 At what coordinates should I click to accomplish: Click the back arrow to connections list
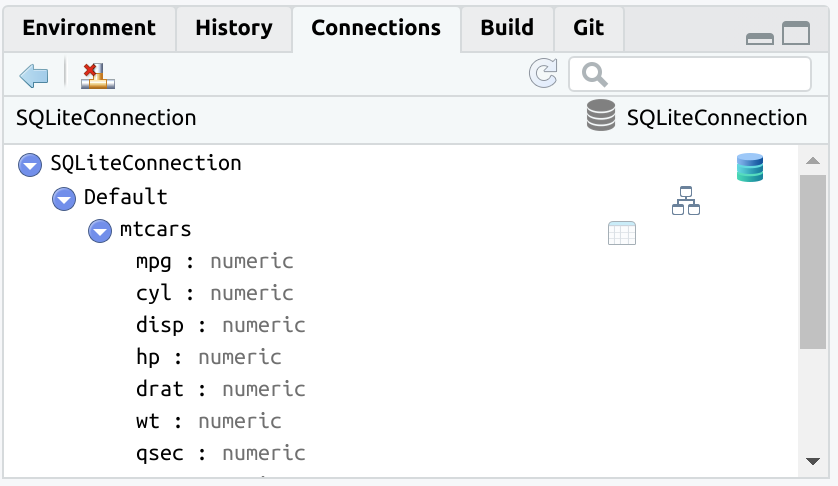[34, 75]
